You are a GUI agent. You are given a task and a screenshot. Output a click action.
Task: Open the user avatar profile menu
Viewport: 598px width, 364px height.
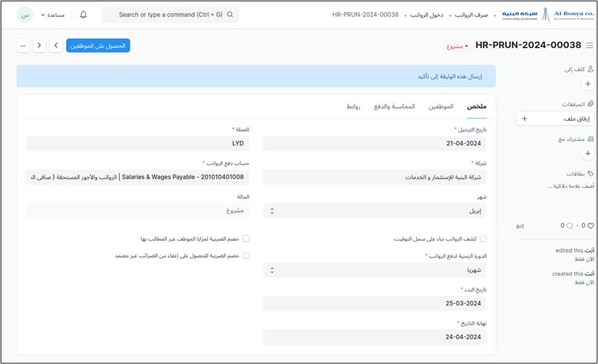coord(25,15)
